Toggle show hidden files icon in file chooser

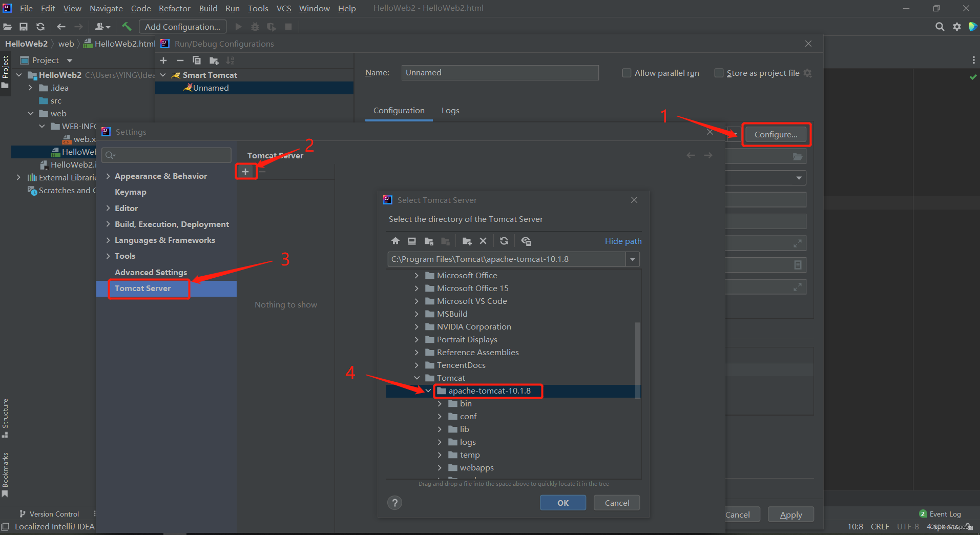(526, 241)
